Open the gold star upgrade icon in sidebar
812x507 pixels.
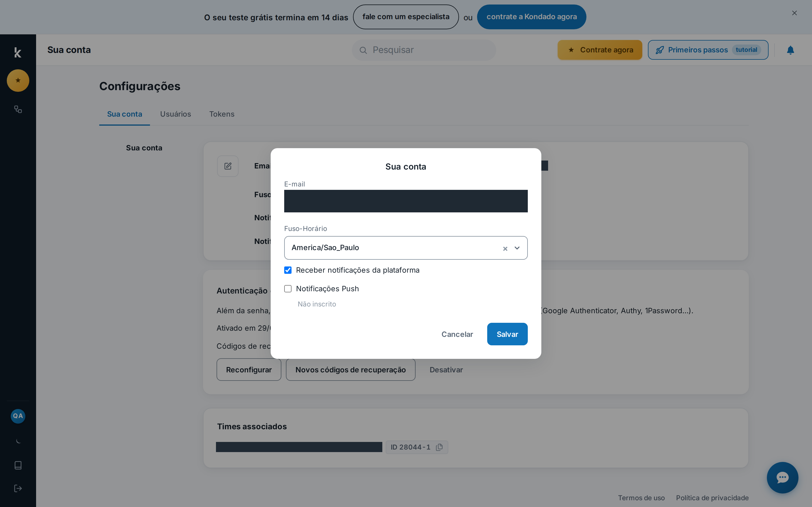point(18,81)
